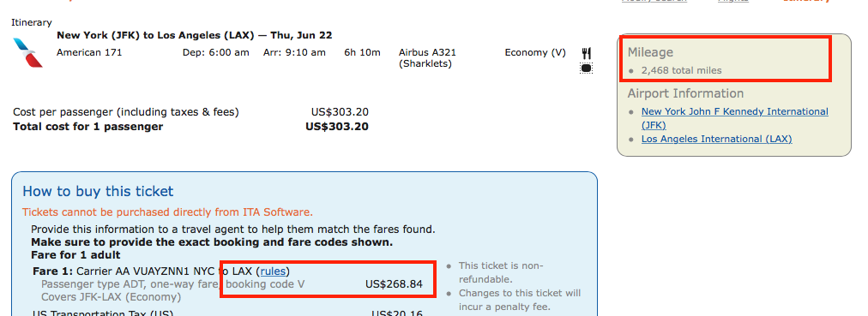Click the 2,468 total miles entry
The image size is (868, 316).
681,71
